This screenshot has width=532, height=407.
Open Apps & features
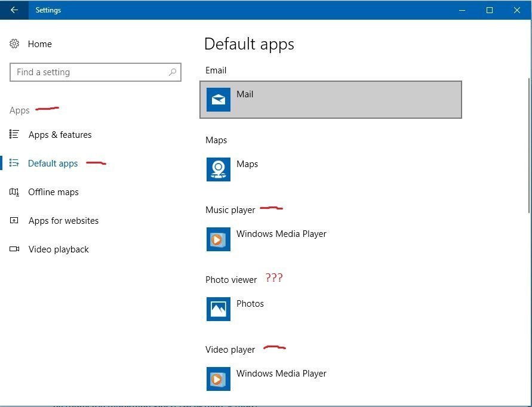[60, 135]
